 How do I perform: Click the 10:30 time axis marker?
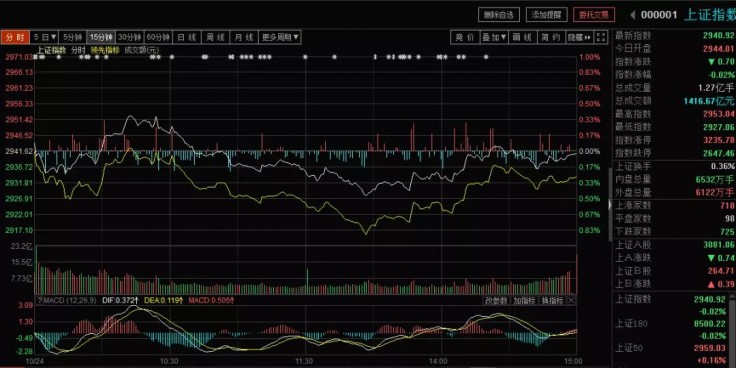point(169,361)
